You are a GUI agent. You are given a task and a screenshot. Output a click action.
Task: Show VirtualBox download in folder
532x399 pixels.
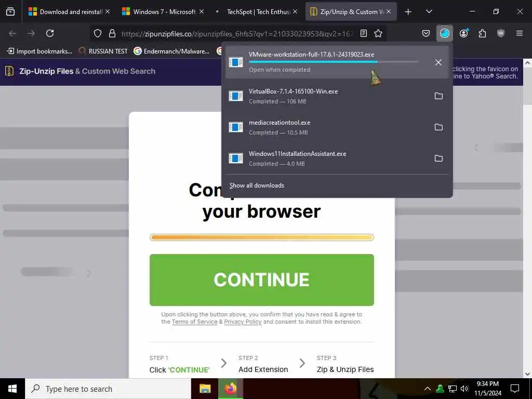[438, 96]
